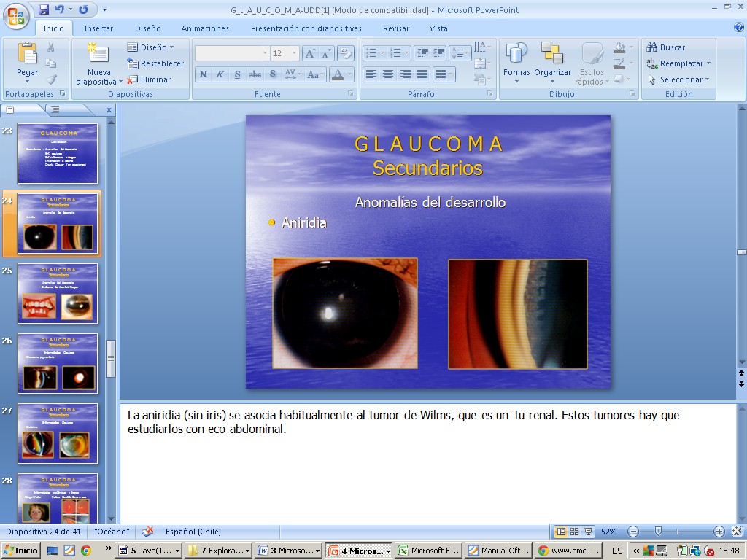This screenshot has width=747, height=560.
Task: Click the zoom slider handle
Action: tap(658, 532)
